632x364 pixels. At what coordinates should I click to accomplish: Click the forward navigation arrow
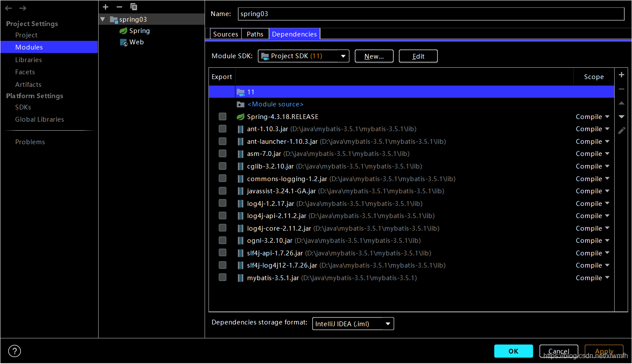(23, 8)
